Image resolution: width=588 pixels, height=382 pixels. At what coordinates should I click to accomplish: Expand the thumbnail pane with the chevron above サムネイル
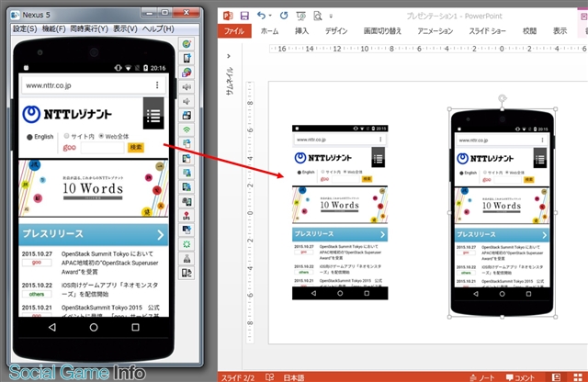pos(229,56)
